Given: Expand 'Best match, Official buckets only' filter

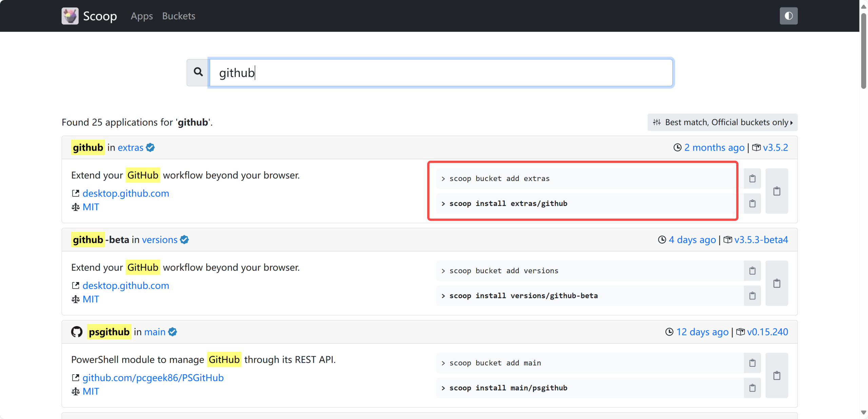Looking at the screenshot, I should point(722,122).
